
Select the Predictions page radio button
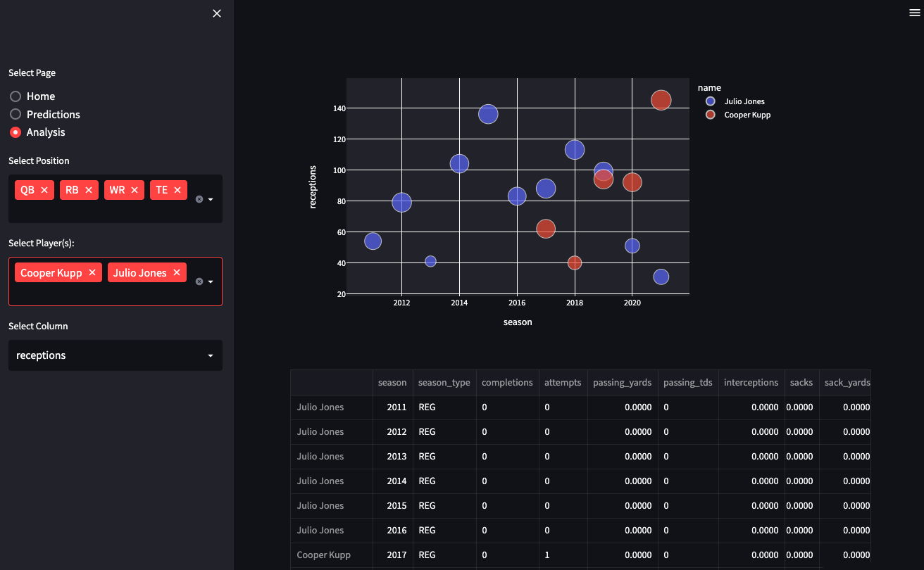click(x=15, y=114)
